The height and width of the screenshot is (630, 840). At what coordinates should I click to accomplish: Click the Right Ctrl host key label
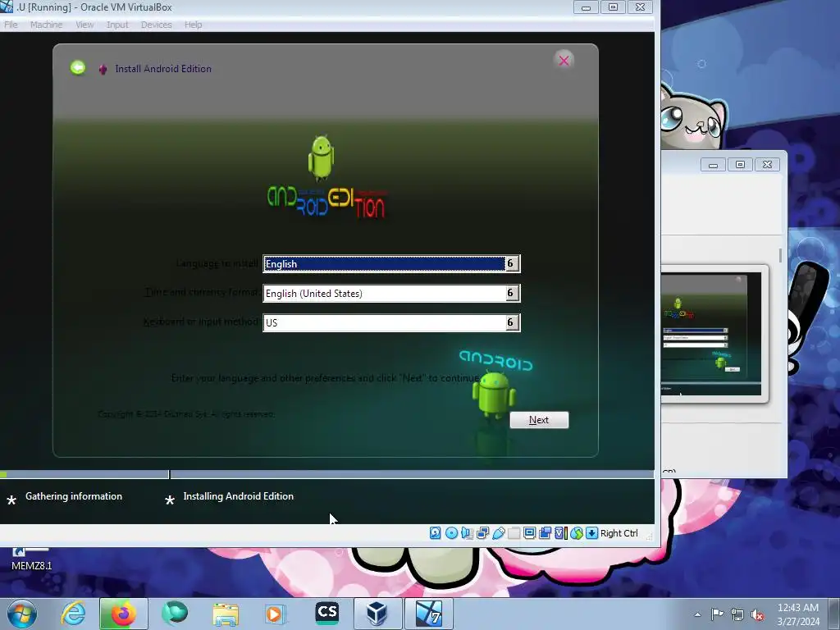coord(619,533)
